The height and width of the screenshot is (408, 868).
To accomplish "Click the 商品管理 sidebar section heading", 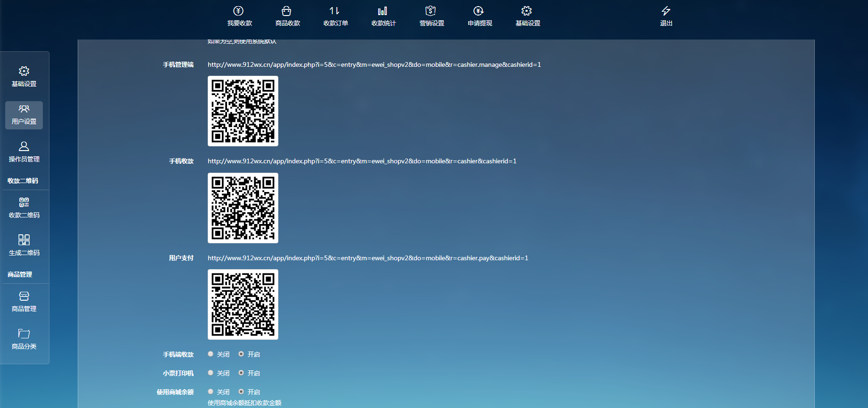I will click(x=20, y=274).
